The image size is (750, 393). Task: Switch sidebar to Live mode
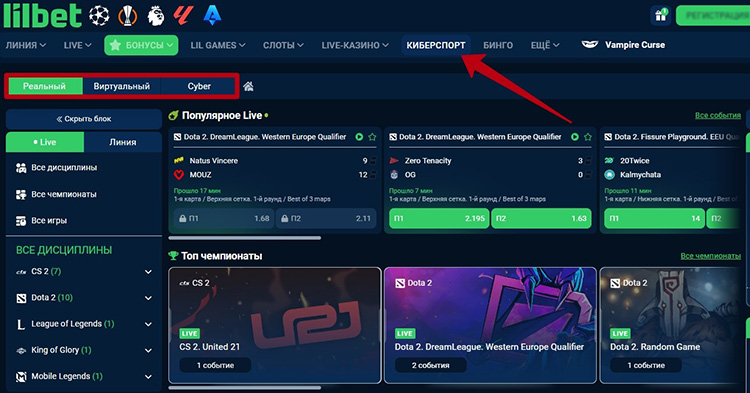(x=45, y=142)
